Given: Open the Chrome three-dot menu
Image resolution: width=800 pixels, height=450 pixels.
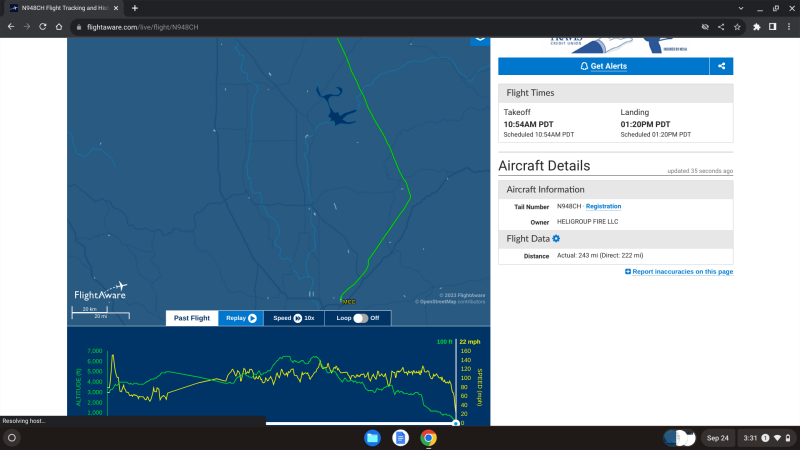Looking at the screenshot, I should pos(789,27).
